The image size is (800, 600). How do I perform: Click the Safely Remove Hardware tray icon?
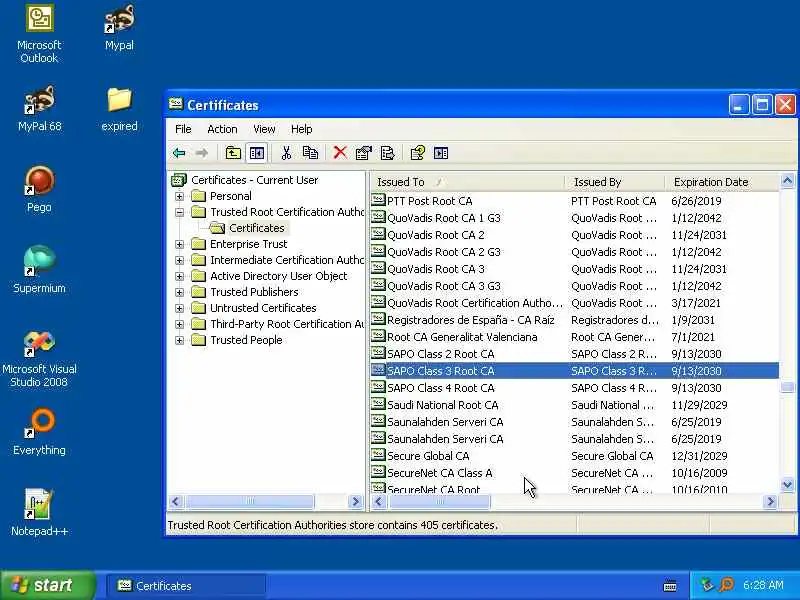(x=707, y=585)
